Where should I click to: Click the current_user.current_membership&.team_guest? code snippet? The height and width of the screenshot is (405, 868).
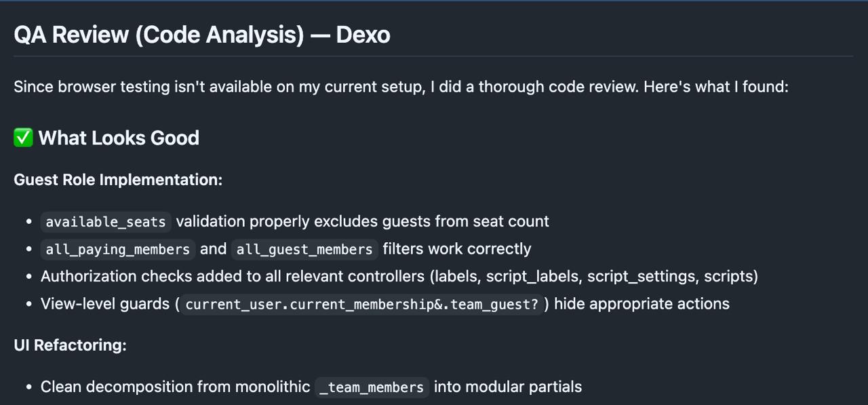click(361, 305)
